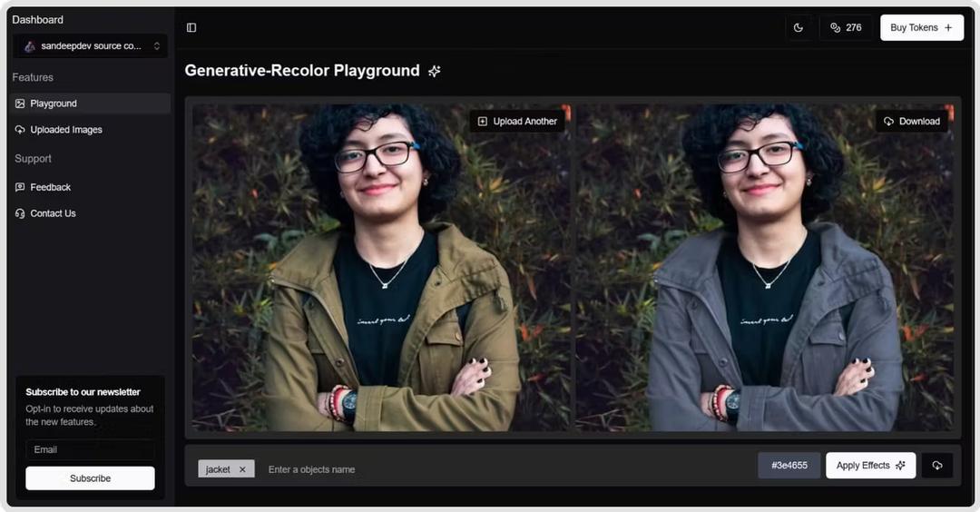Click the cloud download icon beside Apply Effects
Image resolution: width=980 pixels, height=512 pixels.
(x=936, y=465)
